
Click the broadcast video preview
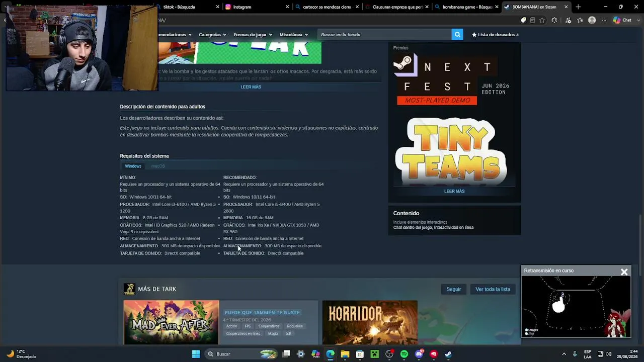click(x=576, y=307)
